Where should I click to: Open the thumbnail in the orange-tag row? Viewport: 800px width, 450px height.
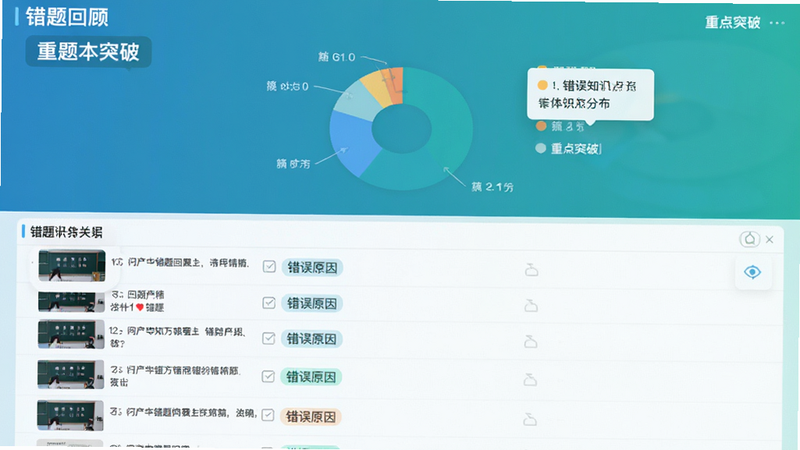70,415
